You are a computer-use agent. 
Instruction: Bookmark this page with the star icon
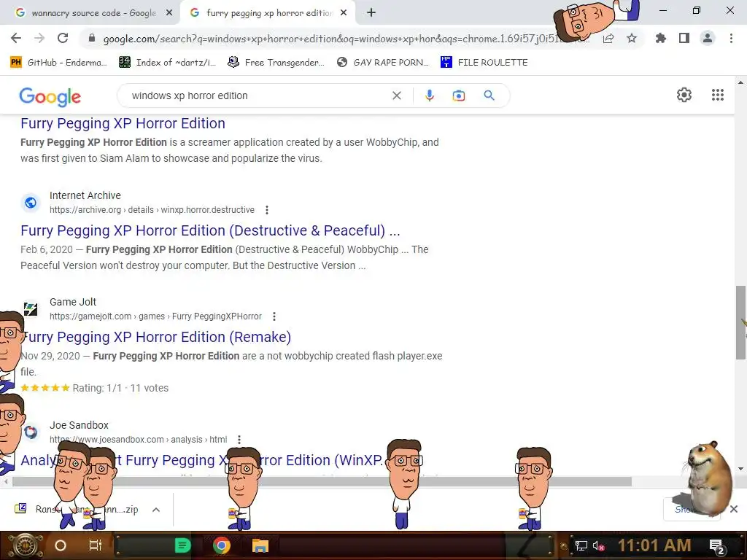[x=632, y=38]
